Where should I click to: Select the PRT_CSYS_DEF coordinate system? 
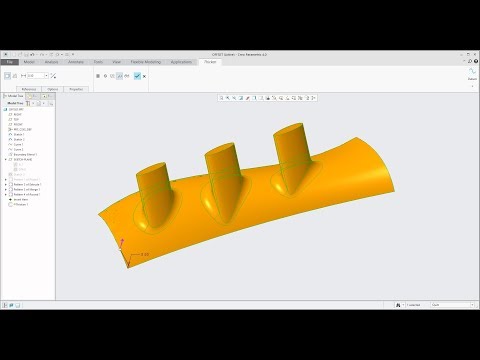point(20,129)
